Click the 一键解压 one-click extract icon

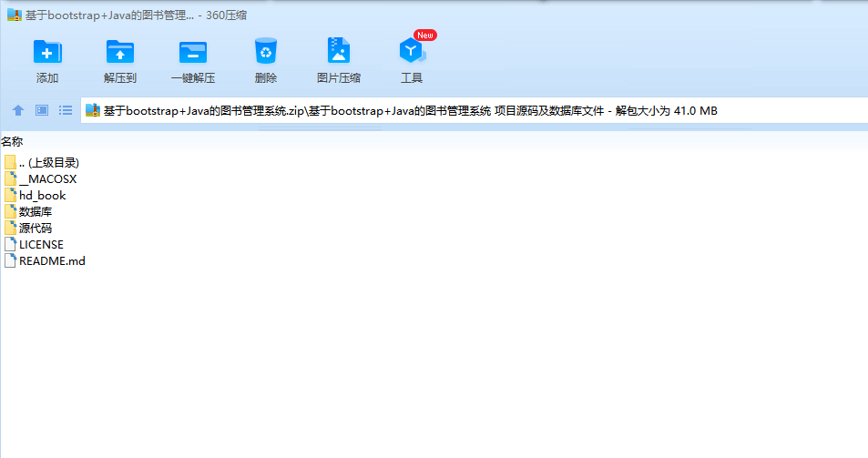[193, 53]
